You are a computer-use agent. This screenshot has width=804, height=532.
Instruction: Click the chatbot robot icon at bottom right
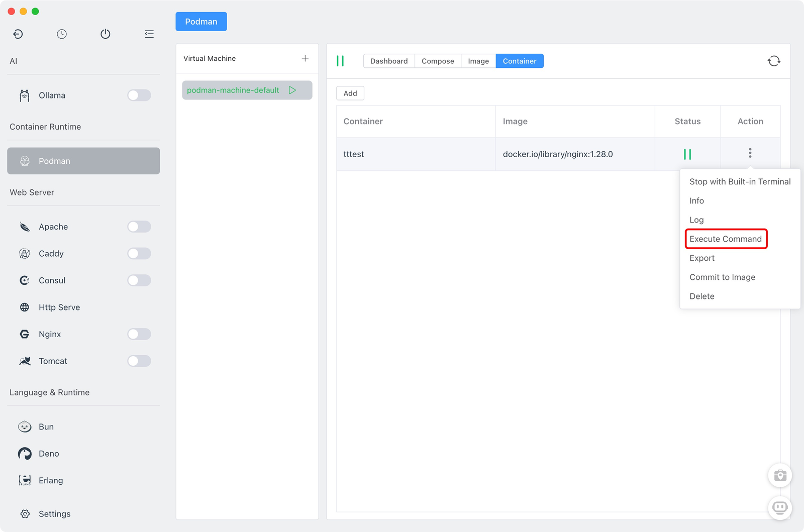click(780, 507)
